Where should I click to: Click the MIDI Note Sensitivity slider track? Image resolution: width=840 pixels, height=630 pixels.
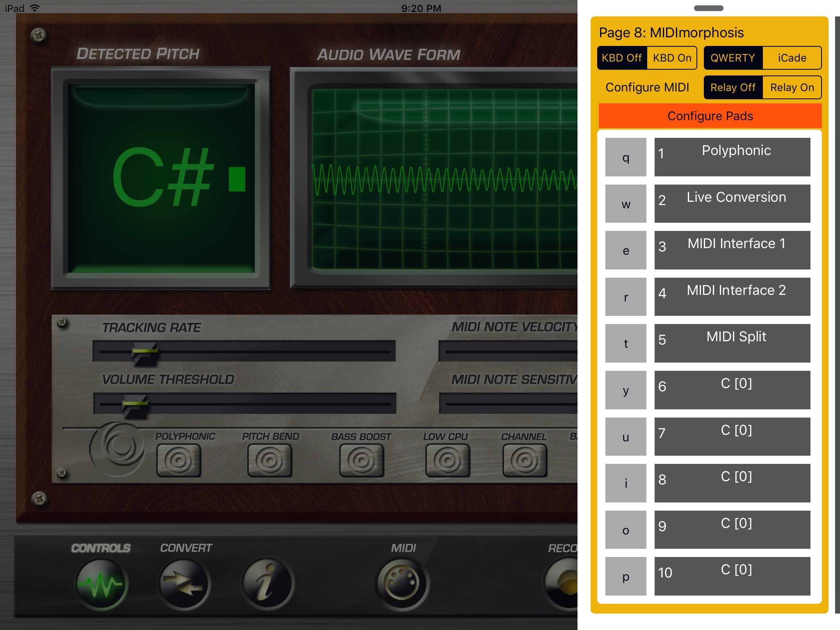(x=508, y=404)
